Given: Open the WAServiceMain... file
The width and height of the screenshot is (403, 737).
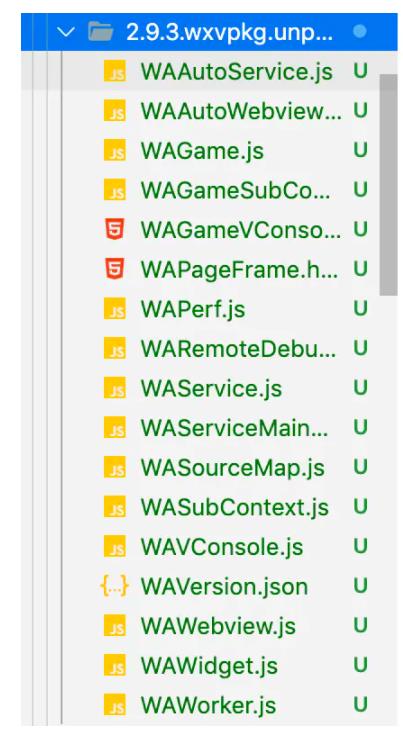Looking at the screenshot, I should tap(234, 428).
